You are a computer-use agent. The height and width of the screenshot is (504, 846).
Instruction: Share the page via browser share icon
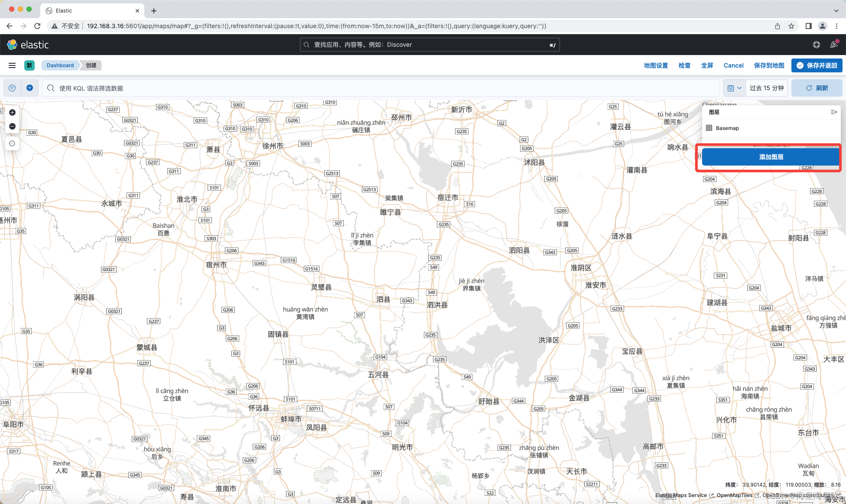click(x=778, y=26)
